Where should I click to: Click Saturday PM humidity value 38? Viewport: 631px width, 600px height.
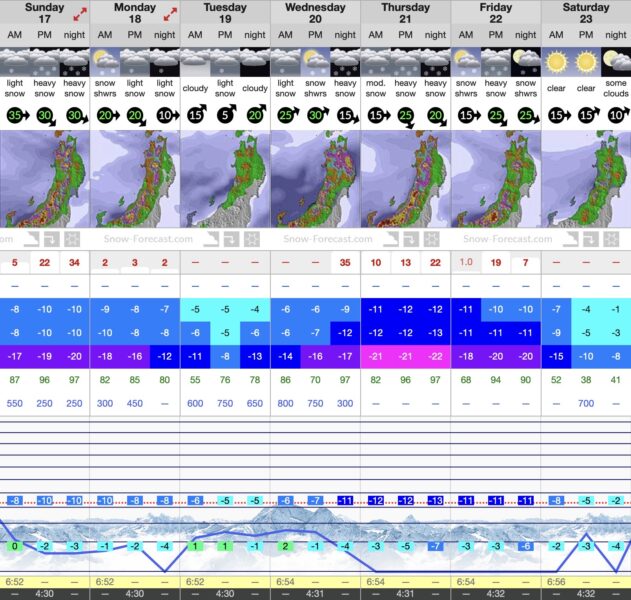586,380
